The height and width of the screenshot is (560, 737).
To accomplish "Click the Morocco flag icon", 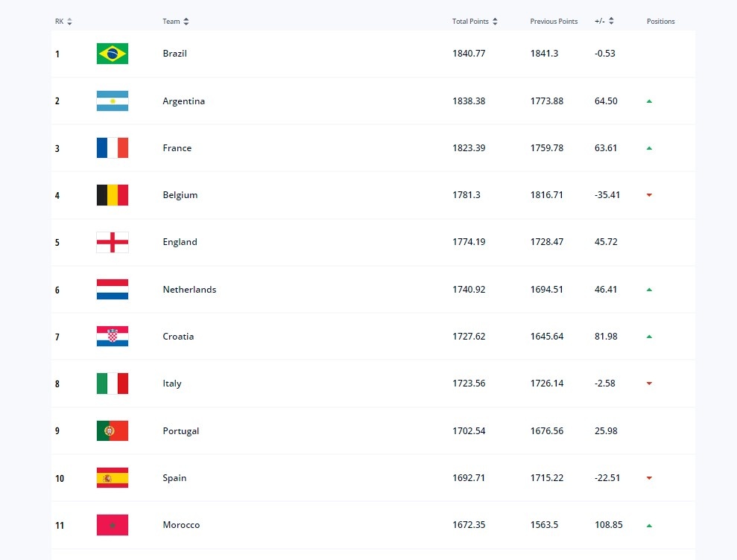I will pyautogui.click(x=113, y=525).
